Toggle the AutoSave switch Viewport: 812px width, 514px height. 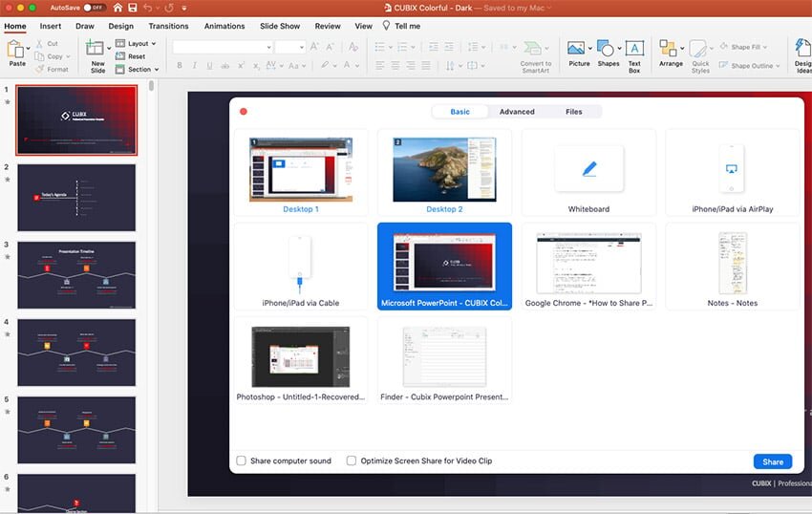[x=94, y=8]
